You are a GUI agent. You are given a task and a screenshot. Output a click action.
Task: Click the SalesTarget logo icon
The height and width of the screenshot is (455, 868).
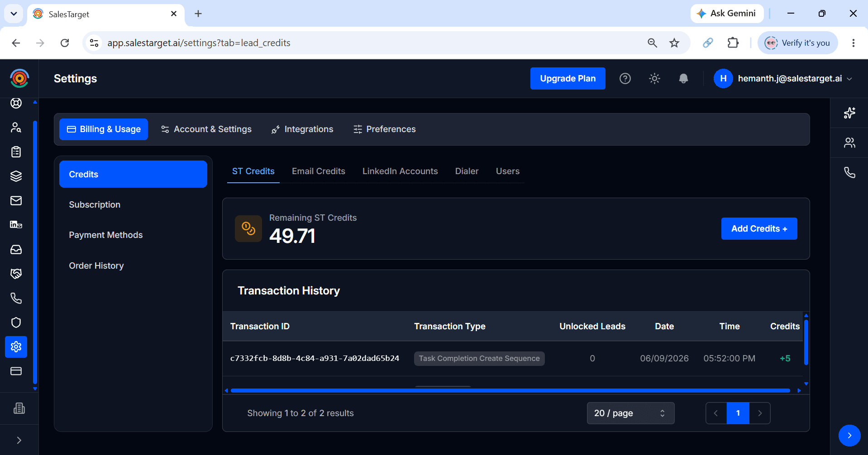click(x=19, y=78)
